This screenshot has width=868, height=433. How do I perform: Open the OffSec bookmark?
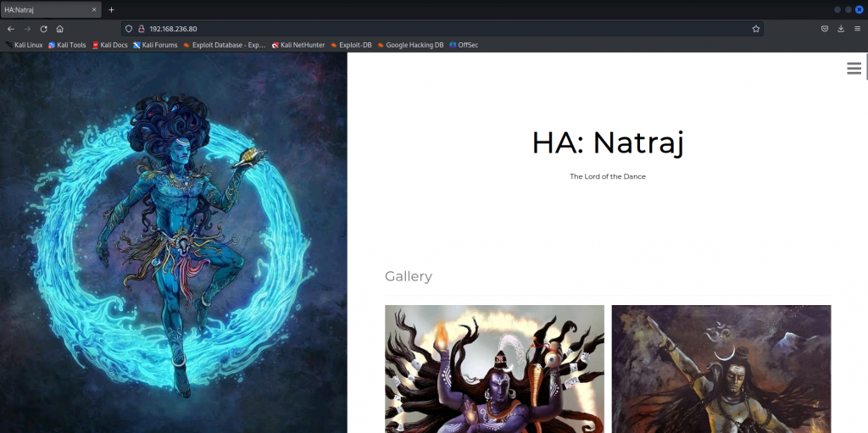(x=464, y=45)
